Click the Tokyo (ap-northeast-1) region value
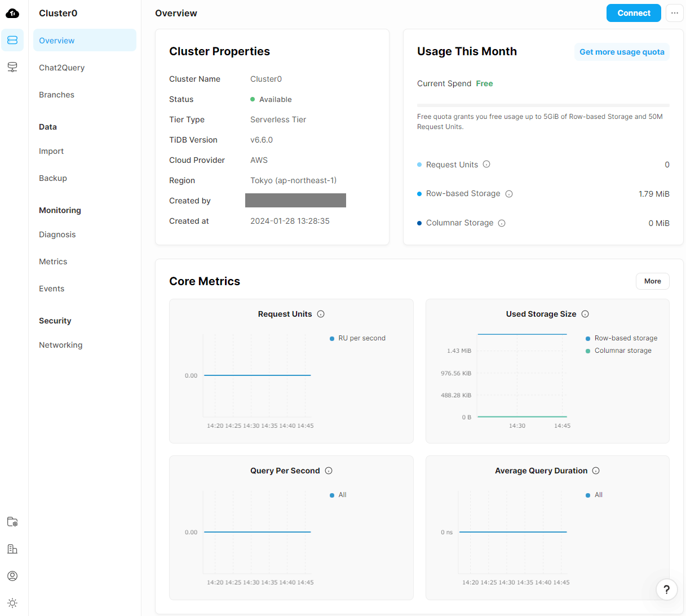The width and height of the screenshot is (686, 616). tap(293, 180)
